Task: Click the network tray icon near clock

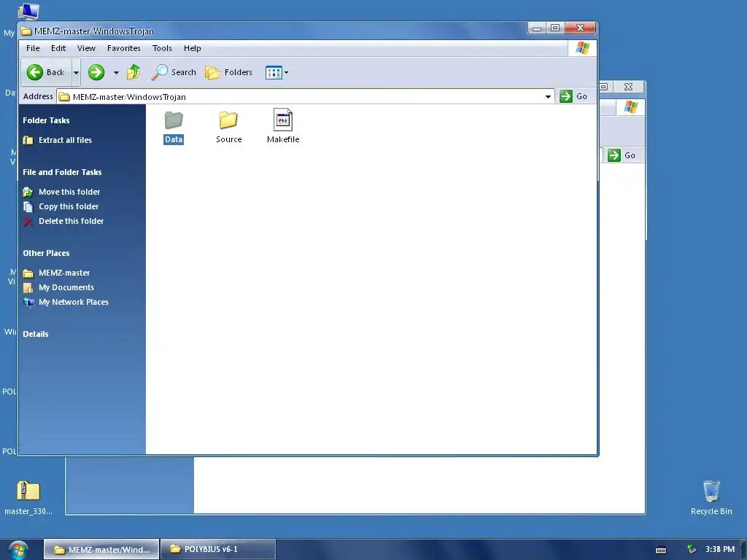Action: [x=692, y=550]
